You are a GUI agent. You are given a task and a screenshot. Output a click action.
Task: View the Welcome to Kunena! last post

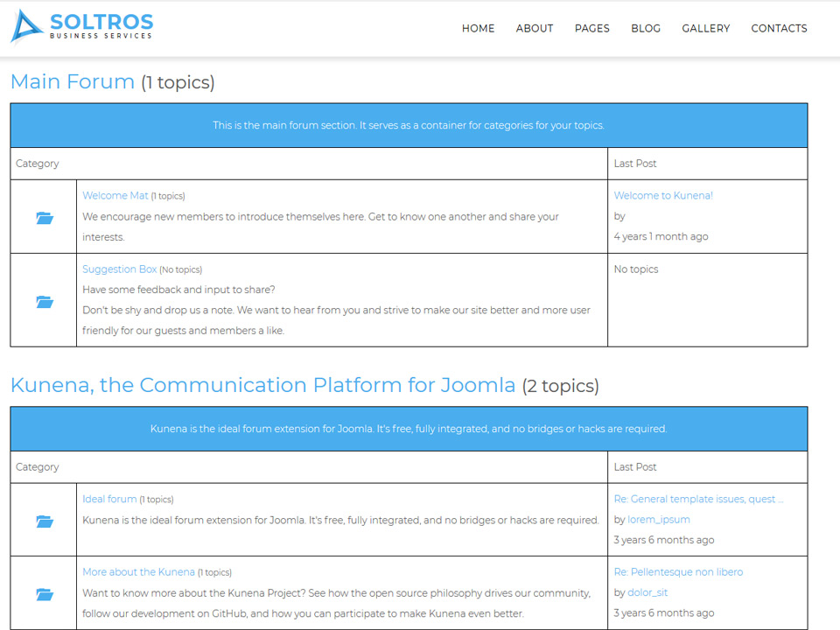663,195
